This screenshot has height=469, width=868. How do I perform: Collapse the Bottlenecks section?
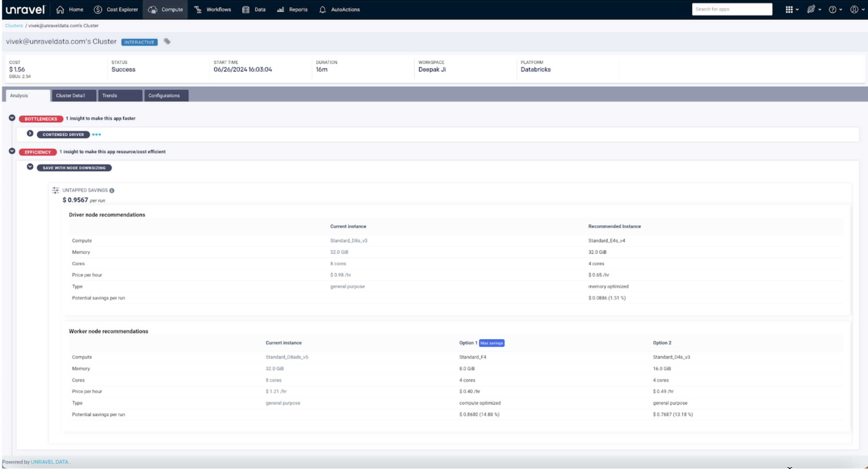[12, 118]
